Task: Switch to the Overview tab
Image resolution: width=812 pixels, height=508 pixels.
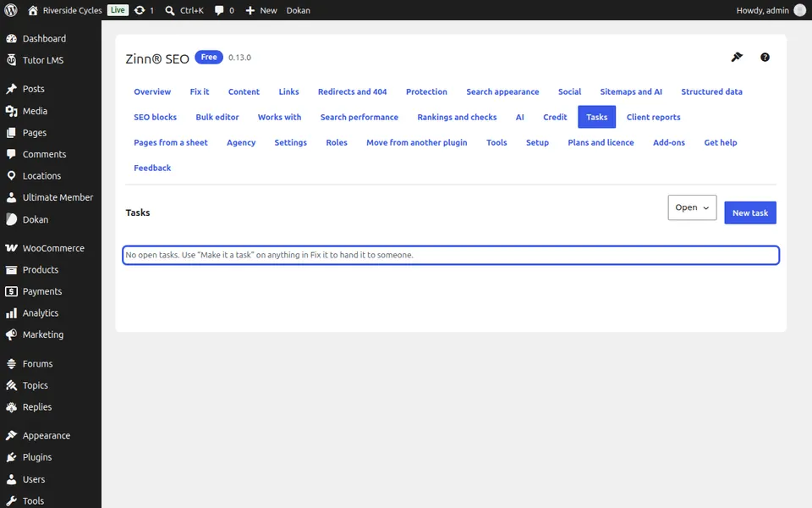Action: (x=152, y=91)
